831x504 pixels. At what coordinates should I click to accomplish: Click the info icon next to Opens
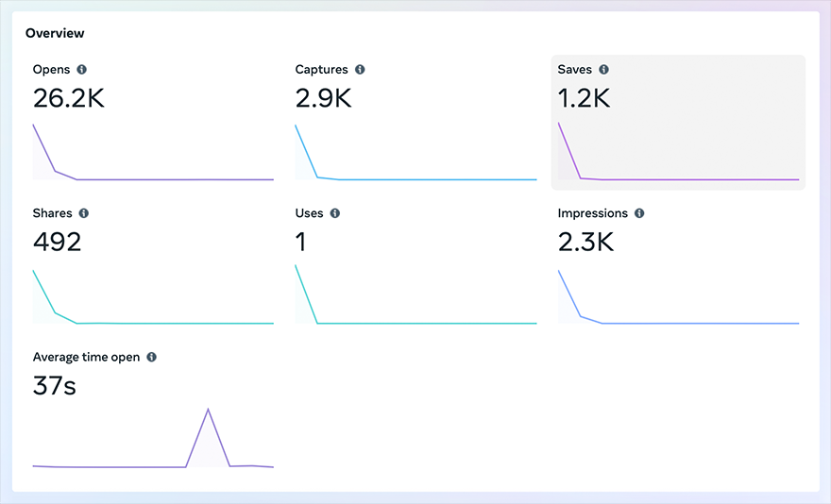point(81,70)
